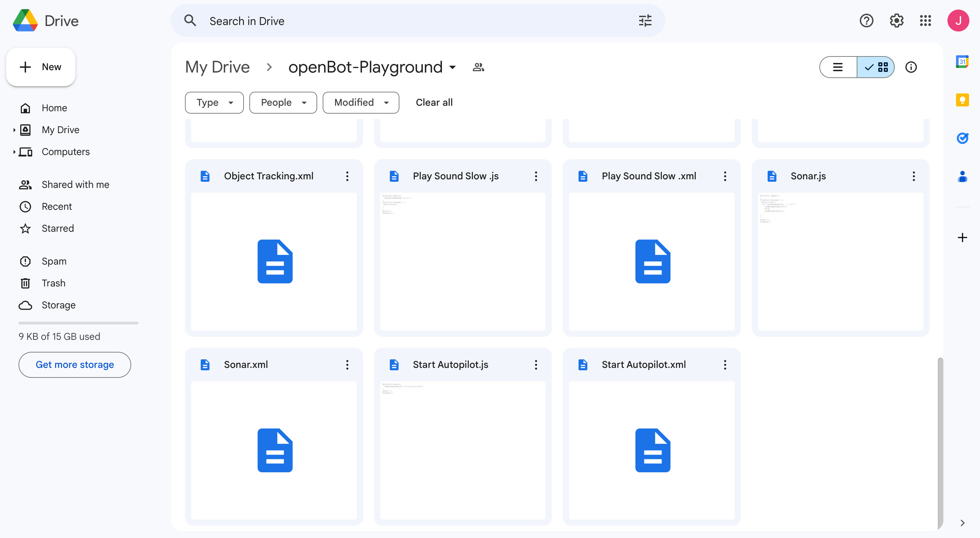
Task: Open the Storage page
Action: pos(59,305)
